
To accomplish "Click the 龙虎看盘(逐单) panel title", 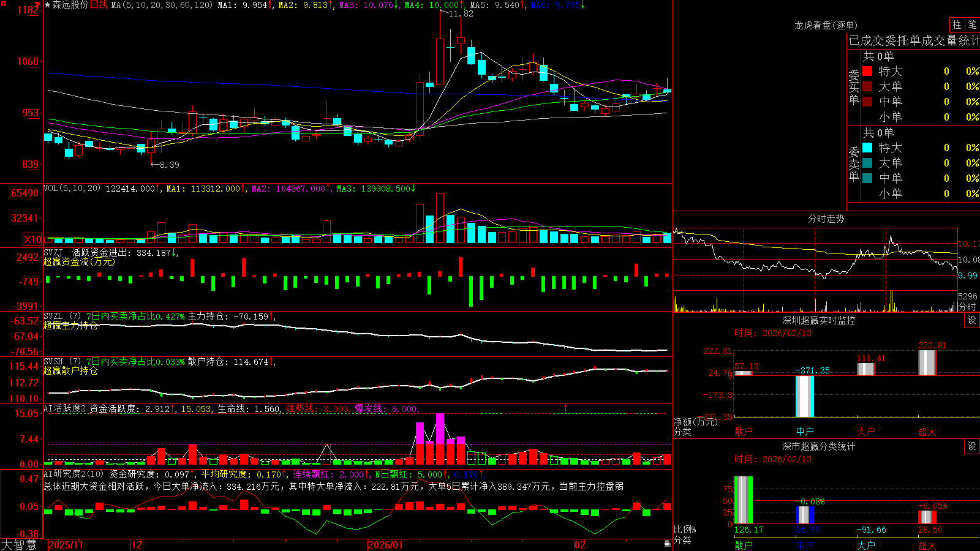I will 826,25.
